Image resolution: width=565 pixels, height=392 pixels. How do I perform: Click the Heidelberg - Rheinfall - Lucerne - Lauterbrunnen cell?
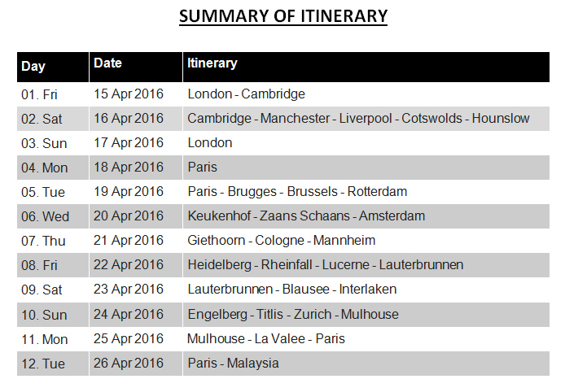click(366, 265)
